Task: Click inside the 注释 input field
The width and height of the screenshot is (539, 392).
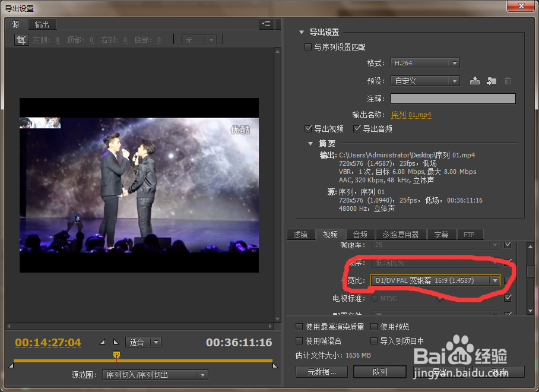Action: (453, 98)
